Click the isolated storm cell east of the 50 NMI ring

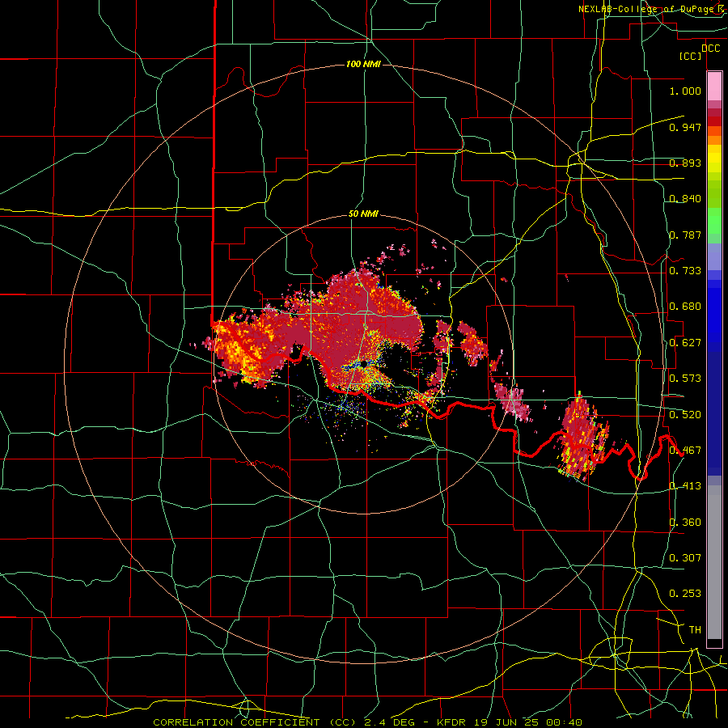coord(582,438)
